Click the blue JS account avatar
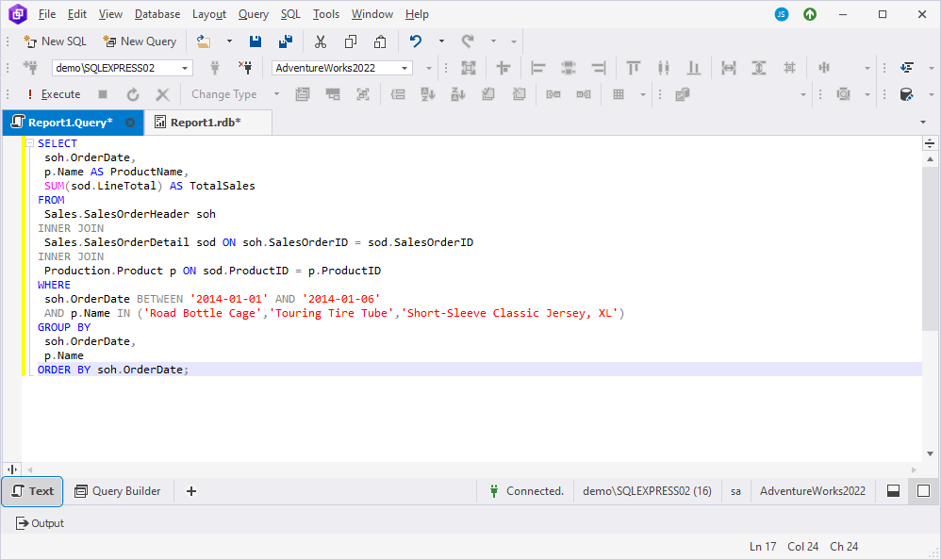The image size is (941, 560). pyautogui.click(x=782, y=14)
